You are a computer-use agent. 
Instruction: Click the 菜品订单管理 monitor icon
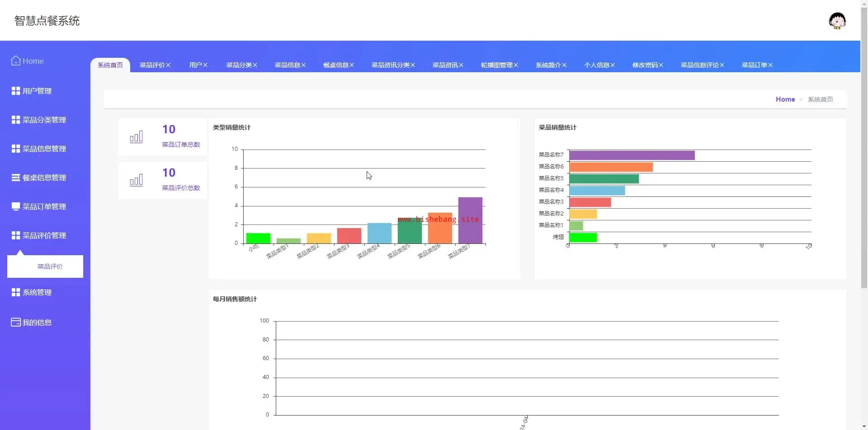click(16, 206)
